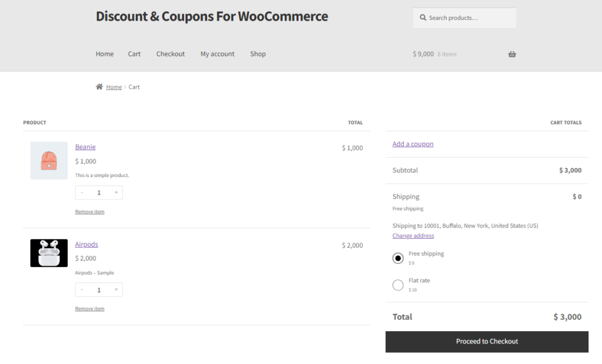602x364 pixels.
Task: Focus the Search products field
Action: pyautogui.click(x=464, y=18)
